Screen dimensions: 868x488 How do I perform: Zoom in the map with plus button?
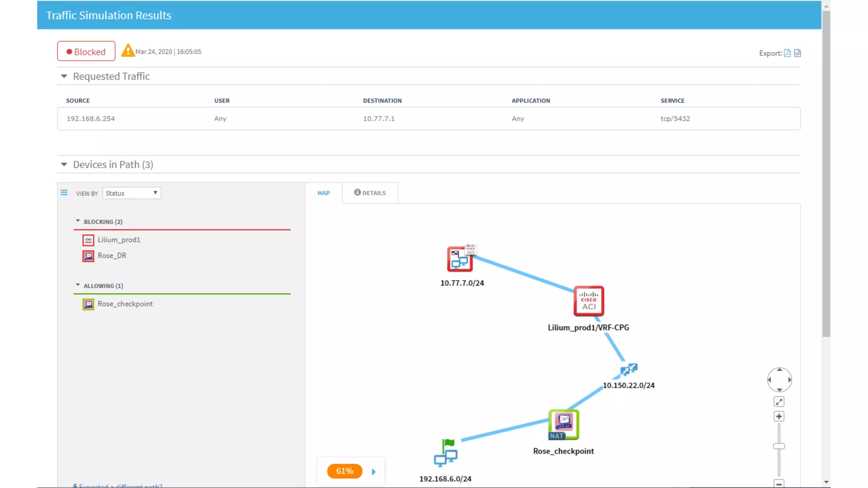tap(779, 416)
